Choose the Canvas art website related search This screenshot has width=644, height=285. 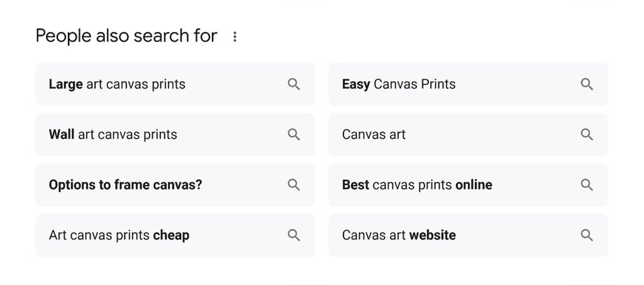399,235
